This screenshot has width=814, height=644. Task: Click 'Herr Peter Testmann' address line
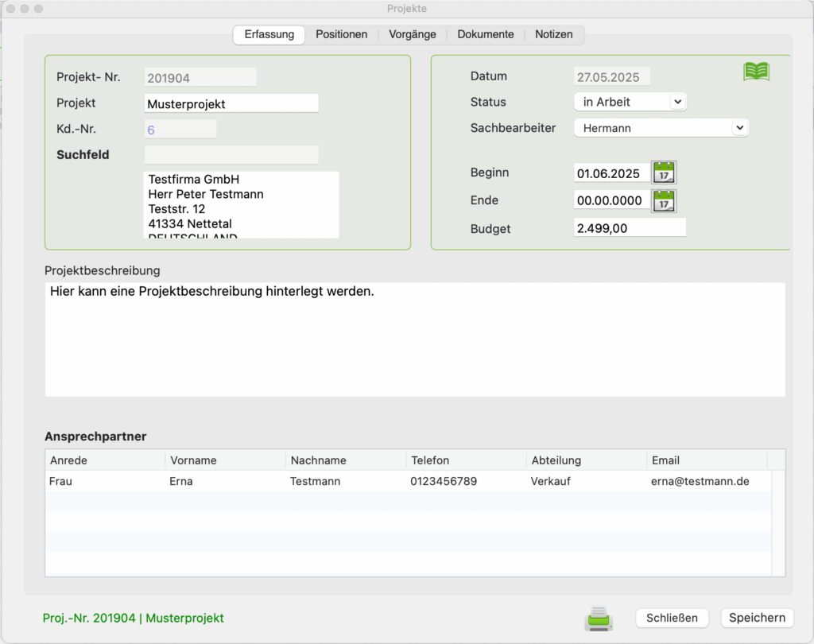206,194
